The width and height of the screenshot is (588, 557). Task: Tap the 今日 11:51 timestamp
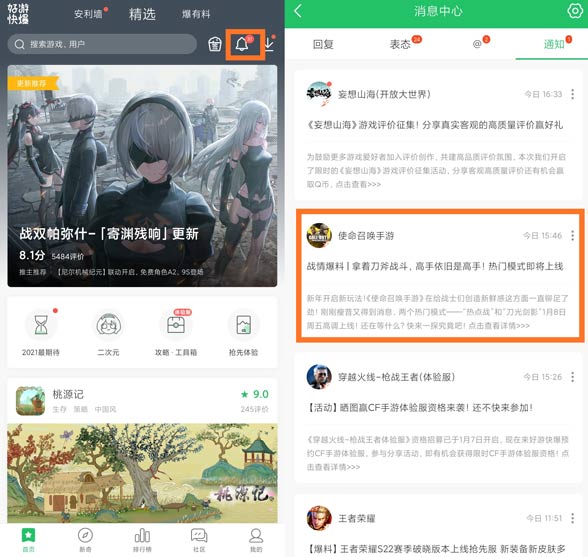544,518
